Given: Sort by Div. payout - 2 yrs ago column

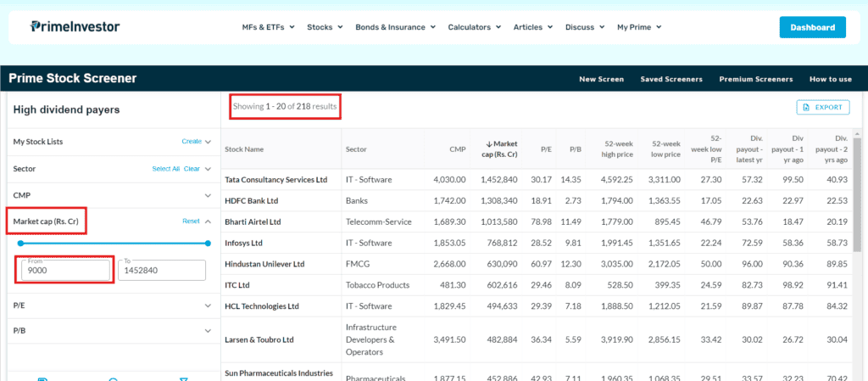Looking at the screenshot, I should 832,149.
